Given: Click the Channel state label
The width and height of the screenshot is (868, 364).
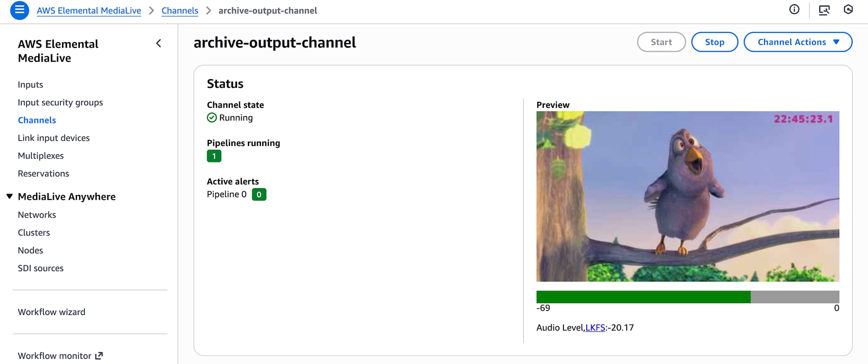Looking at the screenshot, I should coord(235,105).
